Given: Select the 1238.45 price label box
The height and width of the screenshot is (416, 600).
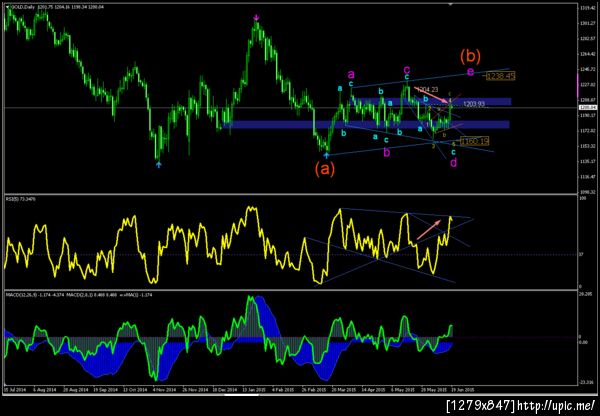Looking at the screenshot, I should point(501,76).
